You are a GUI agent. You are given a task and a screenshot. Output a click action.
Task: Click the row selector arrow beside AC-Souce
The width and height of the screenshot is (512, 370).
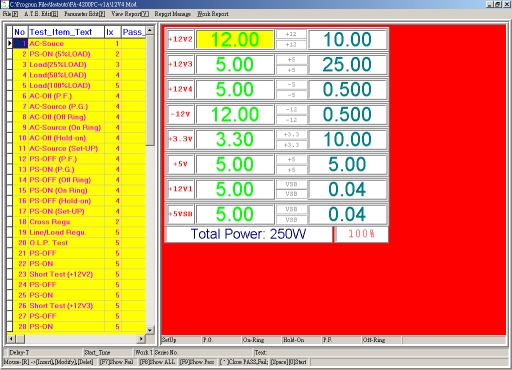[10, 43]
